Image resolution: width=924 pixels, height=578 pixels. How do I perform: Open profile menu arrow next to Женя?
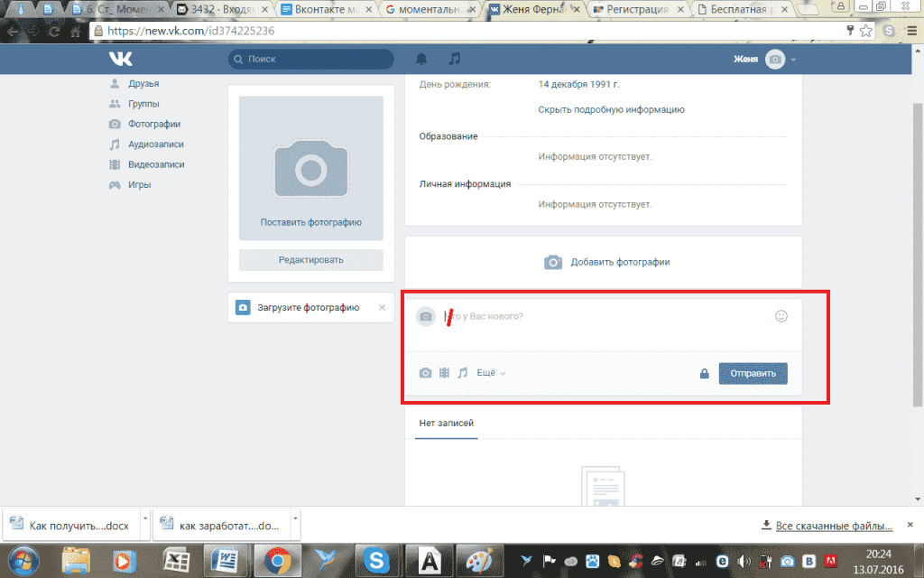(793, 60)
